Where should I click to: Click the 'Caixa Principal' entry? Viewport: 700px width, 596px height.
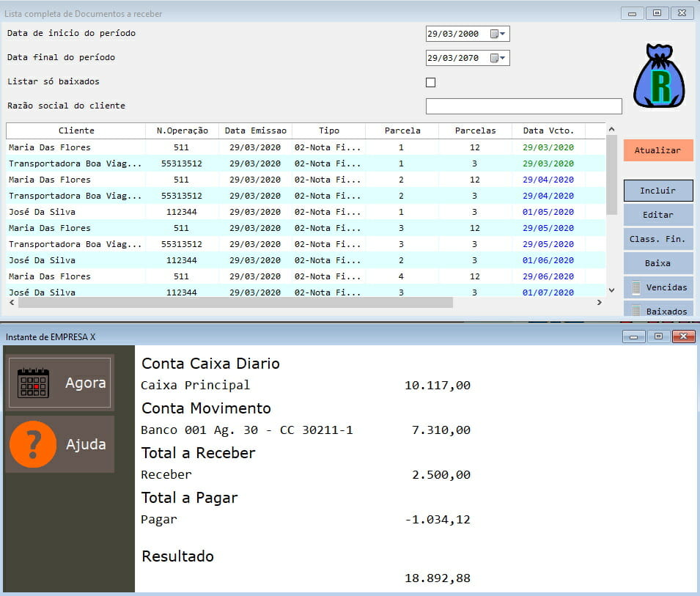pyautogui.click(x=195, y=386)
